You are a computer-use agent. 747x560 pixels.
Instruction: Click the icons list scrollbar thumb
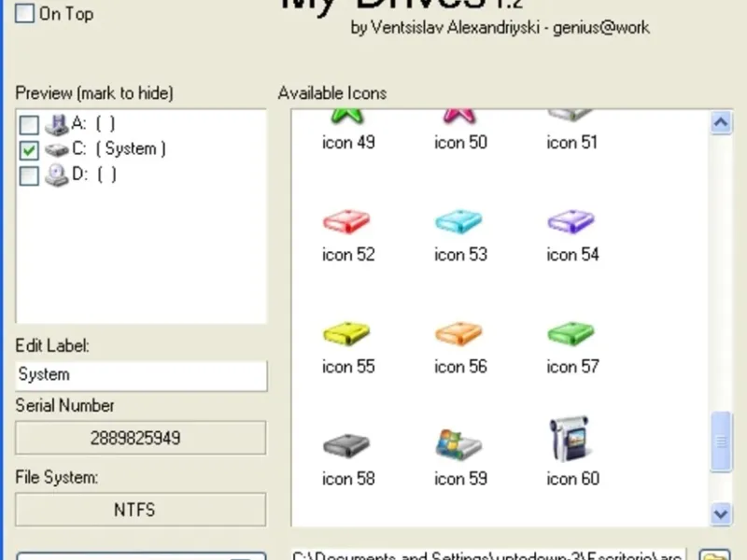(x=721, y=441)
